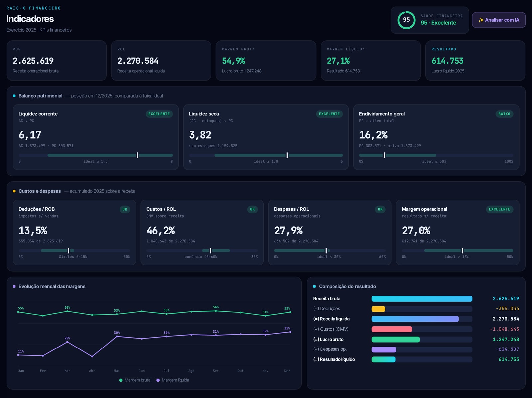Click the purple Despesas op. bar
The width and height of the screenshot is (532, 398).
(384, 349)
